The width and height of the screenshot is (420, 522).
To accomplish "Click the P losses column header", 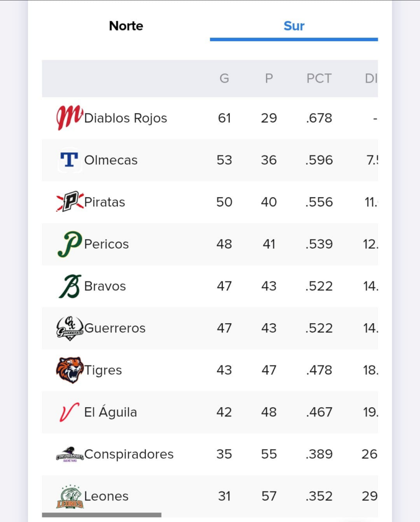I will tap(269, 79).
